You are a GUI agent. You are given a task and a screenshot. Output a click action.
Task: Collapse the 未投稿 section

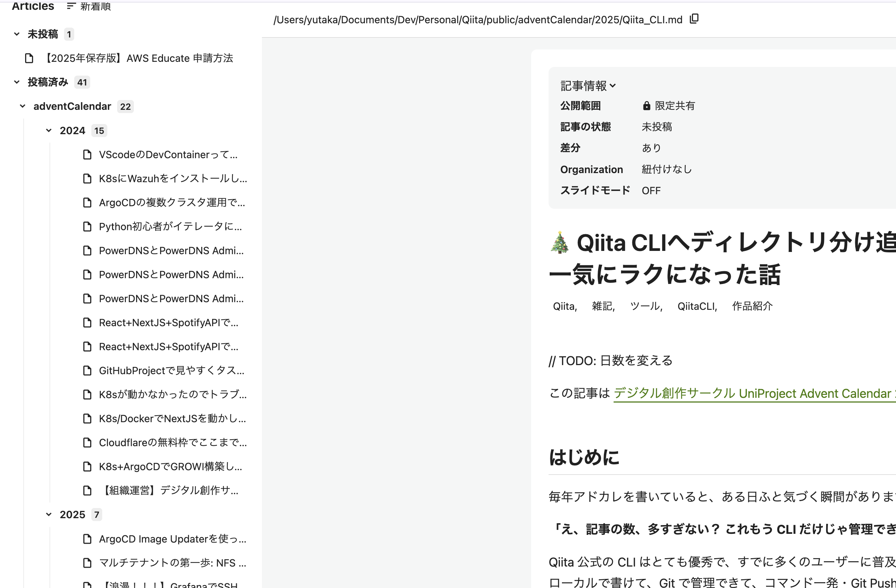point(17,34)
